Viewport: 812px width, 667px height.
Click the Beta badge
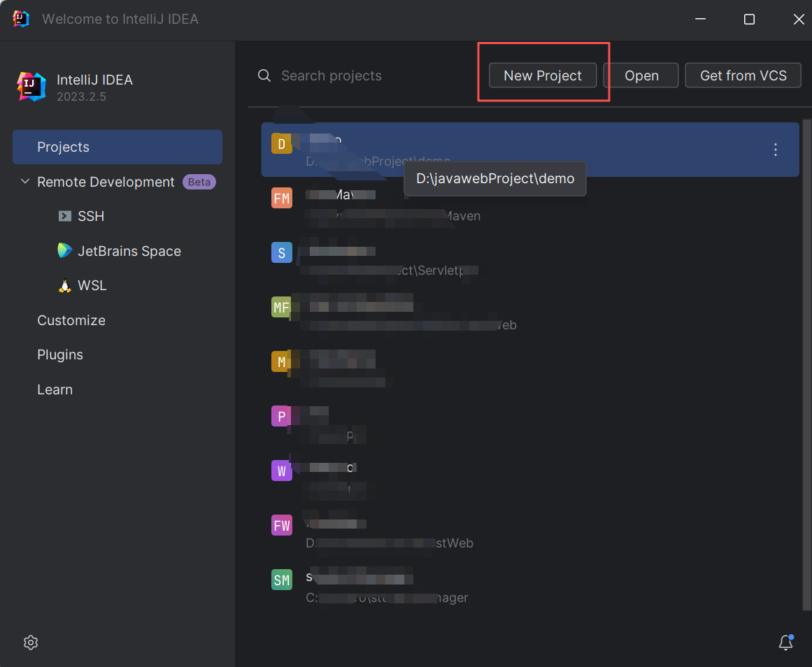pos(199,182)
